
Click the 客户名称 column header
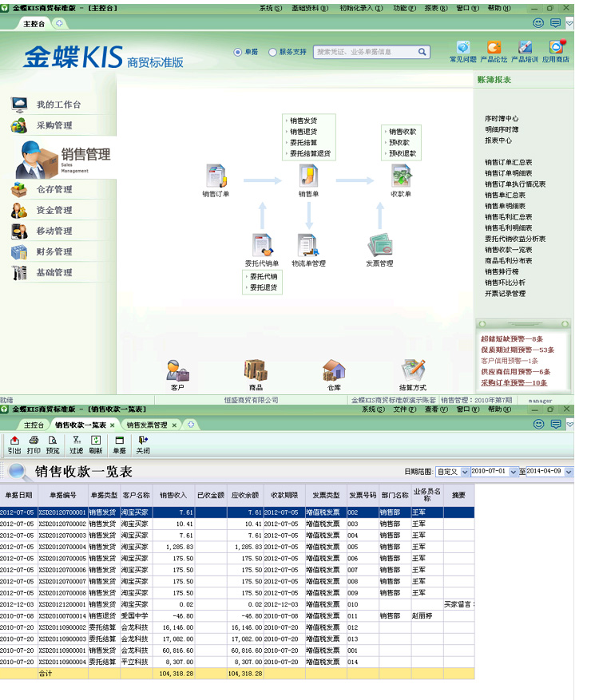(x=137, y=495)
